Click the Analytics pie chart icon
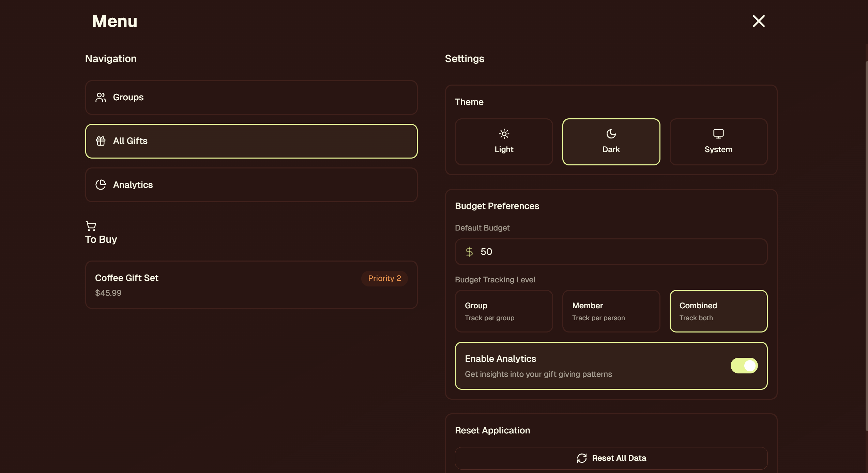868x473 pixels. click(x=101, y=185)
